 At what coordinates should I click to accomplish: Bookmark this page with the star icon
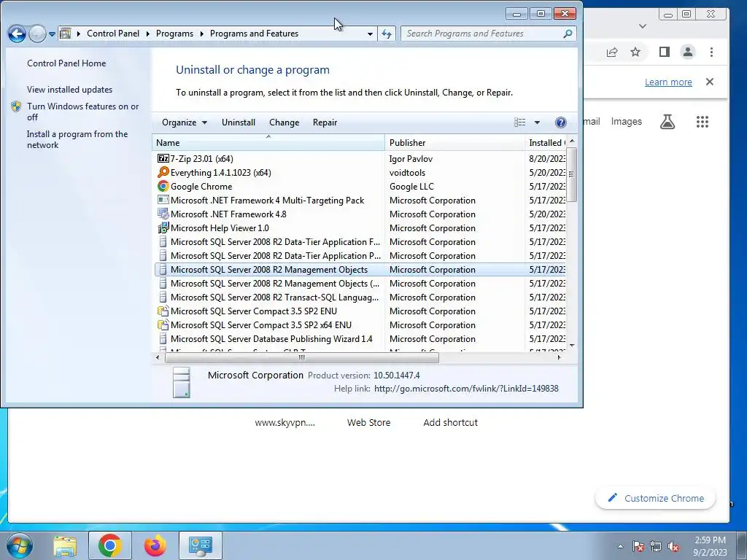pyautogui.click(x=635, y=52)
